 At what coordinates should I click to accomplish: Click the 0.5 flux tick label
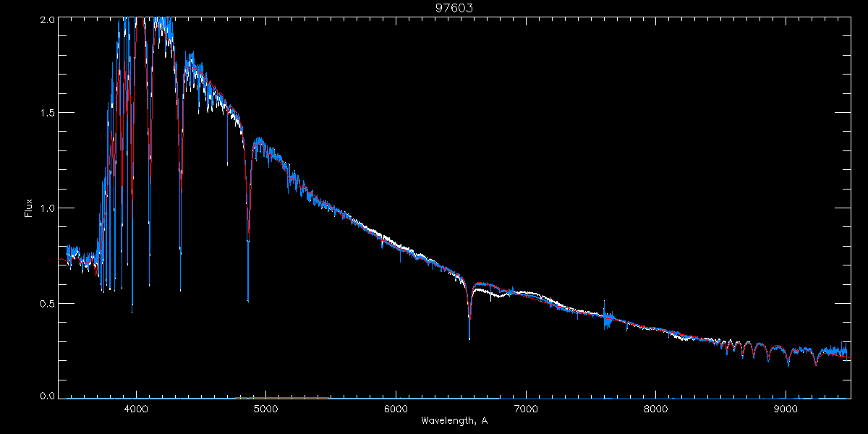(47, 303)
